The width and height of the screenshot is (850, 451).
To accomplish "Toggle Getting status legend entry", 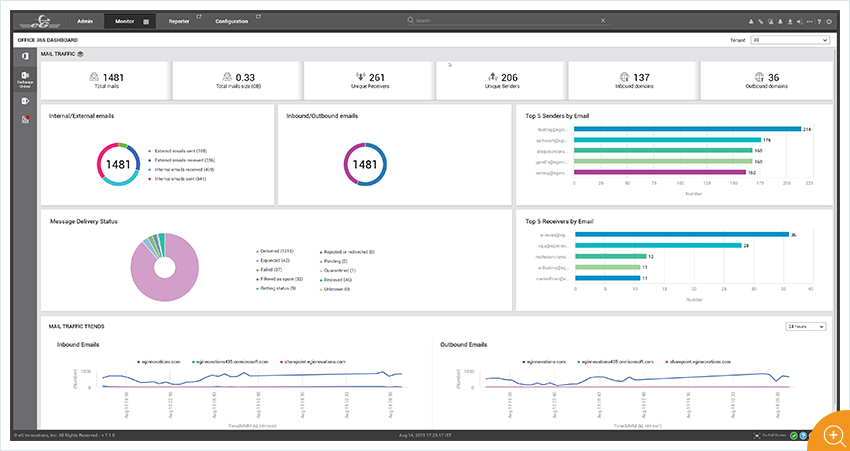I will point(278,288).
